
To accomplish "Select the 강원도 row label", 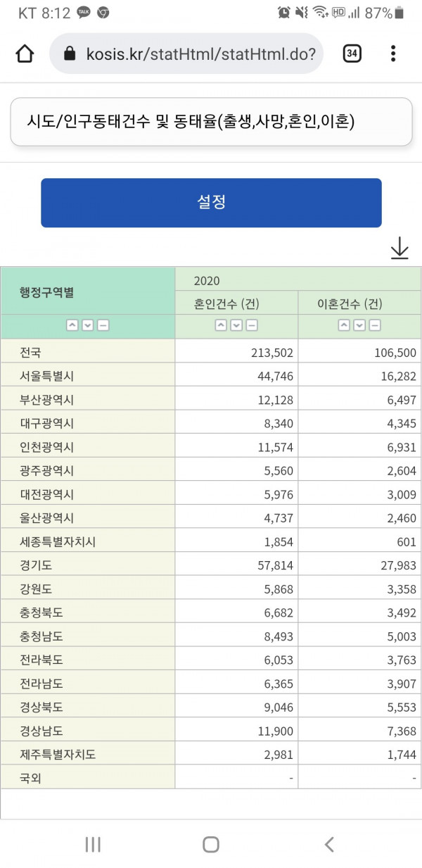I will [x=88, y=589].
